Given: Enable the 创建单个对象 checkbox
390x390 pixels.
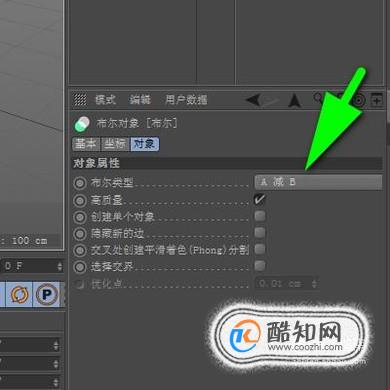Looking at the screenshot, I should [x=260, y=216].
